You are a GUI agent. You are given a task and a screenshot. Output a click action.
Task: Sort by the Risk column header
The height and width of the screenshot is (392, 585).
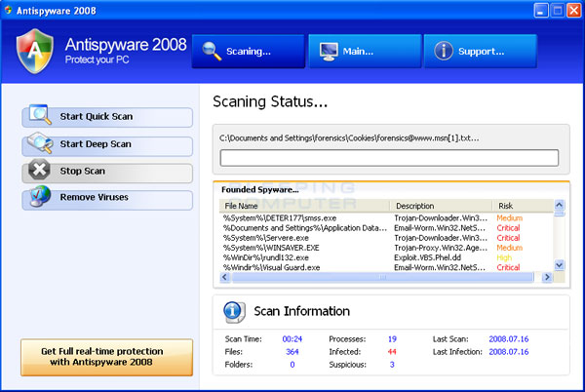523,206
